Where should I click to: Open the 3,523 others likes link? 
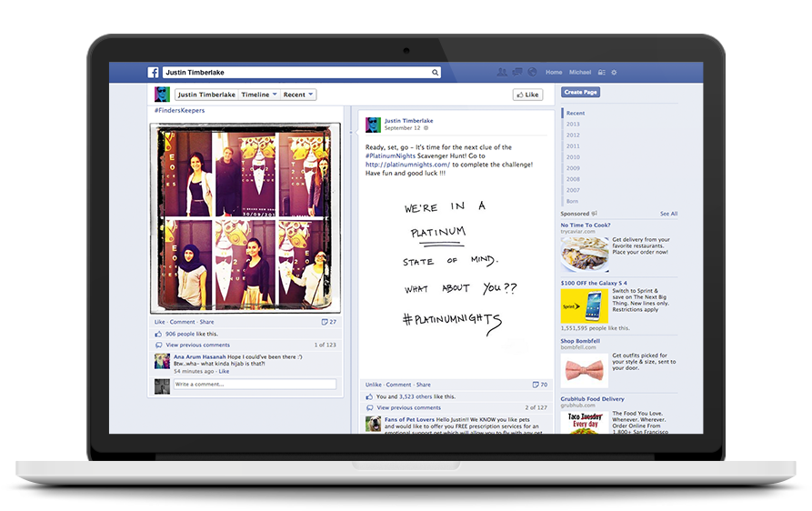[416, 396]
